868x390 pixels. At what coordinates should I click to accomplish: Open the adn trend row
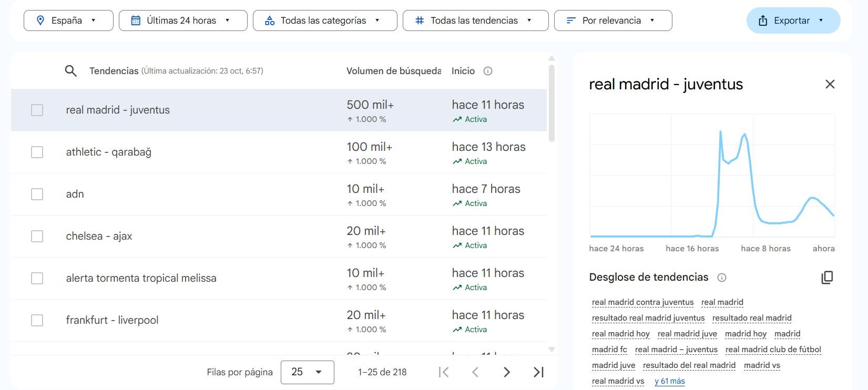[x=279, y=194]
